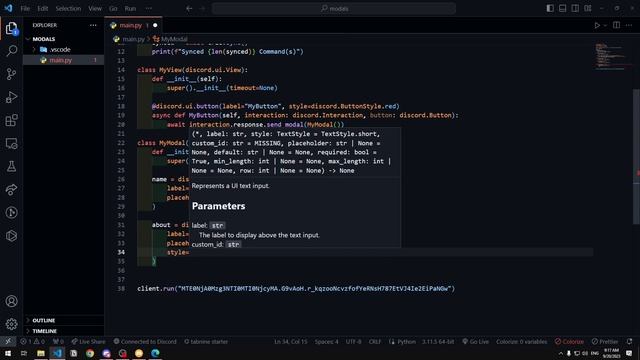
Task: Open the Remote Explorer view
Action: click(11, 143)
